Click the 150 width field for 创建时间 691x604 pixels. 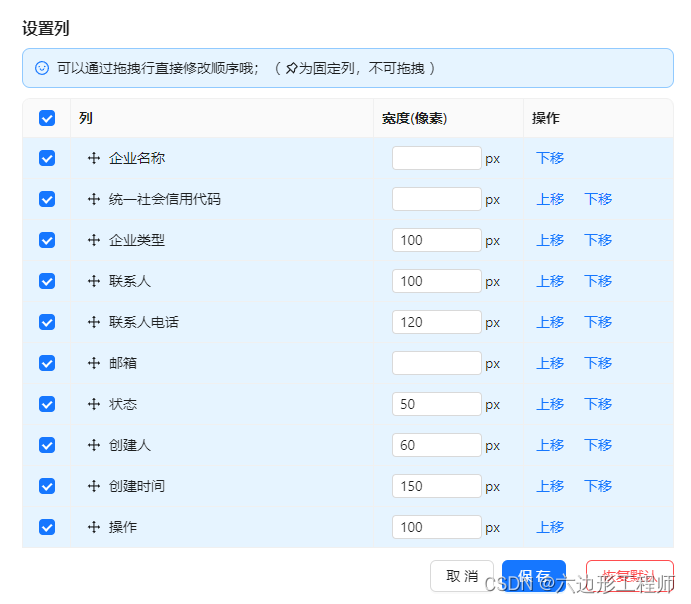tap(437, 485)
